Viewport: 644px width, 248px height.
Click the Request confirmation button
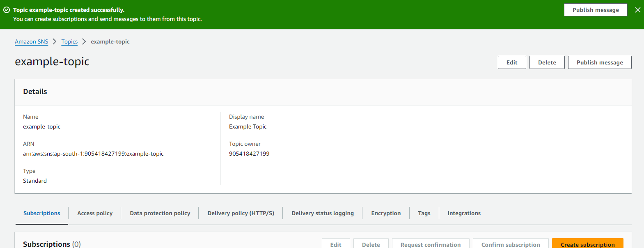(x=430, y=244)
